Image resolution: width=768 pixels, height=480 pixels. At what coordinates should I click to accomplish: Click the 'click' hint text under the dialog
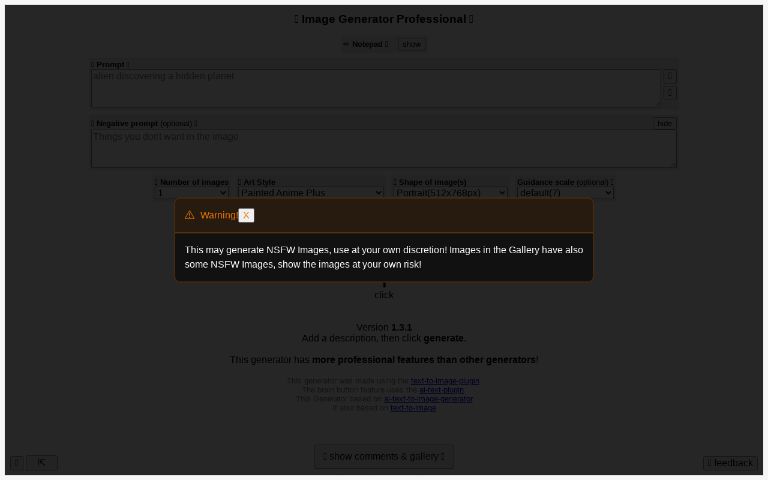384,295
